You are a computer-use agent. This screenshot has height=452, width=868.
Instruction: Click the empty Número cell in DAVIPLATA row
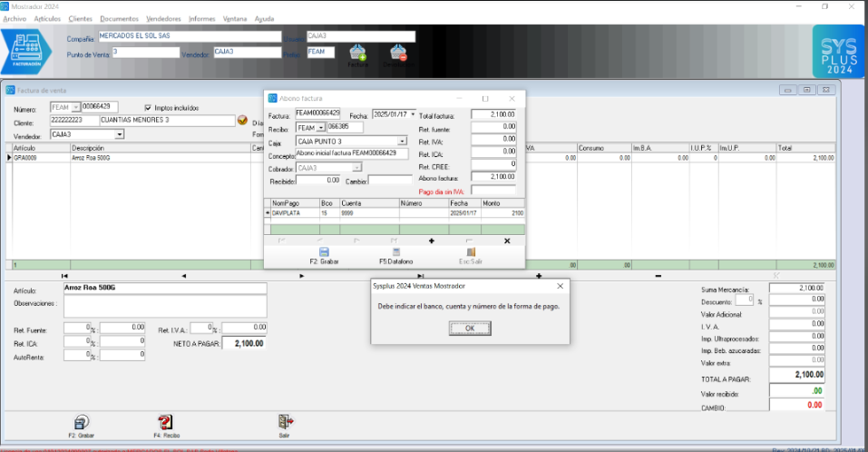click(424, 212)
